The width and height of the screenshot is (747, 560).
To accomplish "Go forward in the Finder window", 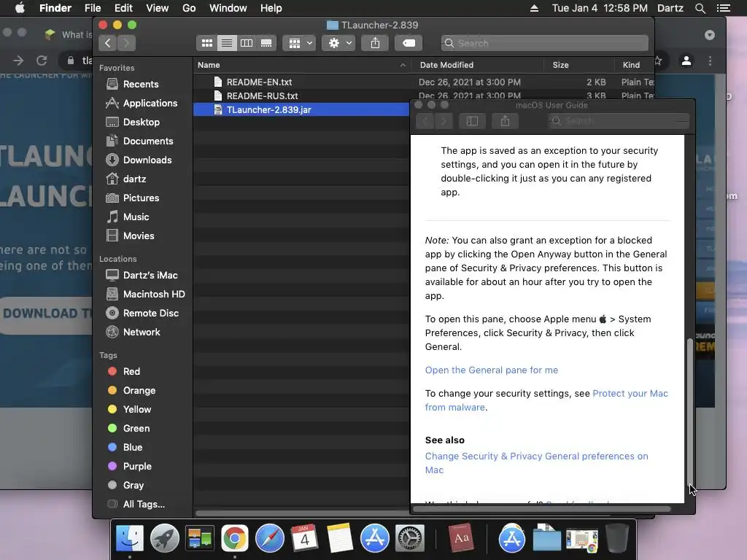I will coord(126,43).
